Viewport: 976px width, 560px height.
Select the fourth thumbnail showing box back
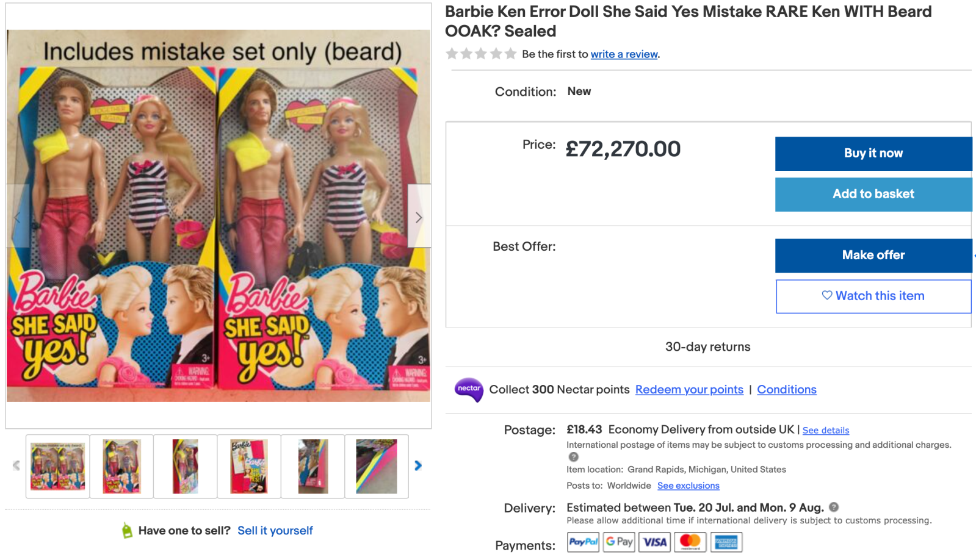(x=249, y=467)
